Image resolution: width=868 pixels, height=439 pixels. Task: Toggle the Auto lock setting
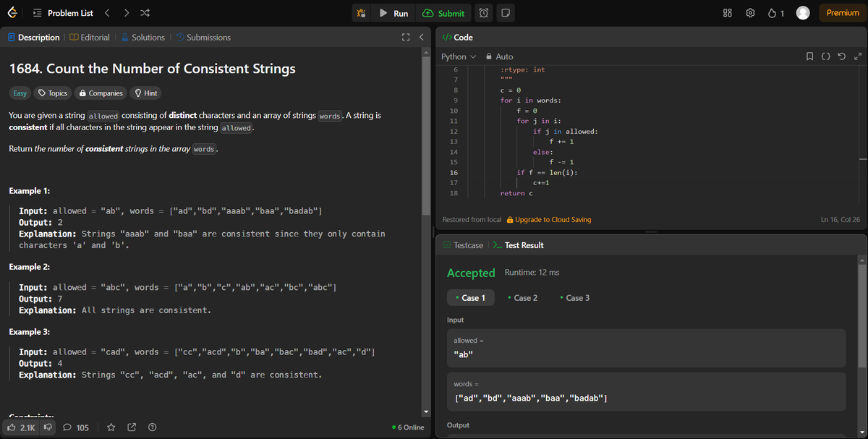499,56
